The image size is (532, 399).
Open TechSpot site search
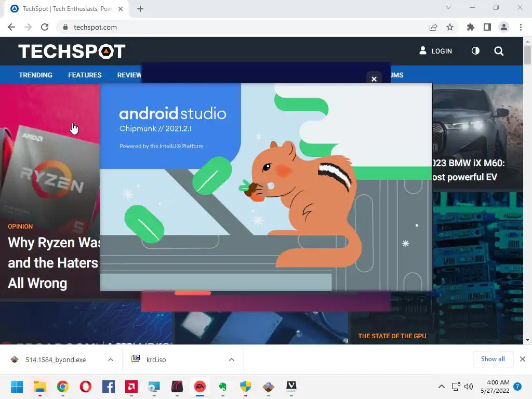click(x=499, y=51)
